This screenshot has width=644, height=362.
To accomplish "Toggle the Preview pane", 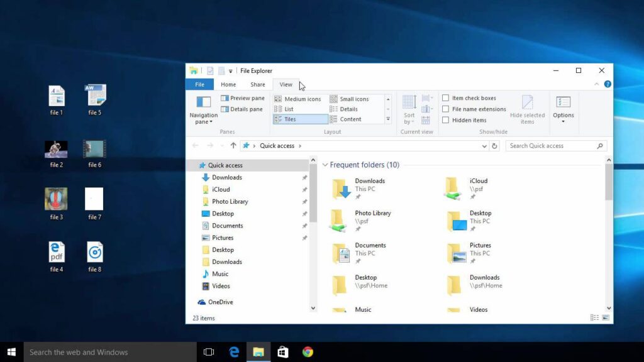I will point(242,99).
